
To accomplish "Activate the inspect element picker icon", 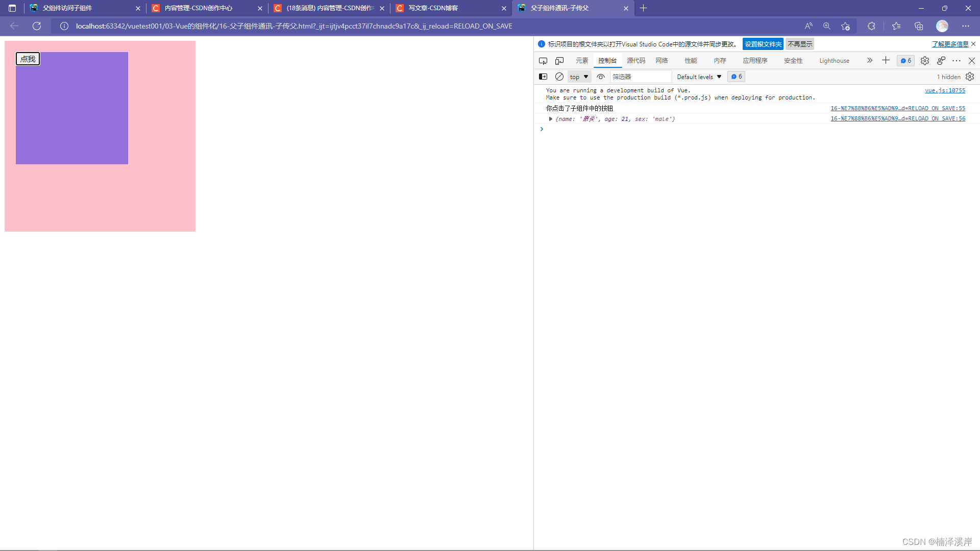I will (543, 61).
